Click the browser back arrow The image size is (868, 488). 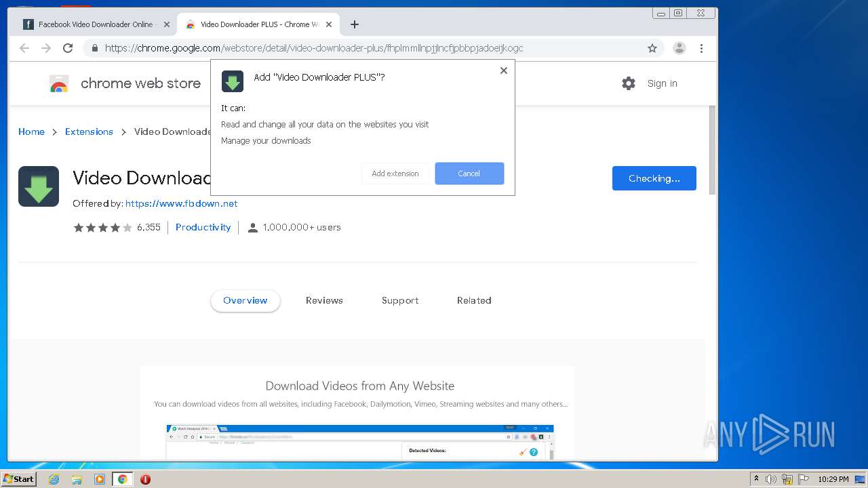click(24, 48)
